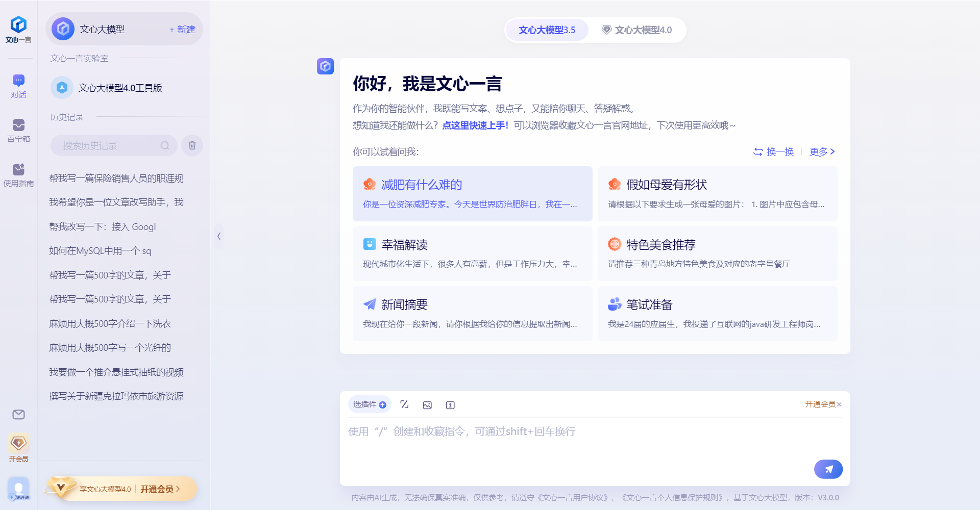Click 新建 to start new conversation
Image resolution: width=980 pixels, height=510 pixels.
click(x=182, y=30)
